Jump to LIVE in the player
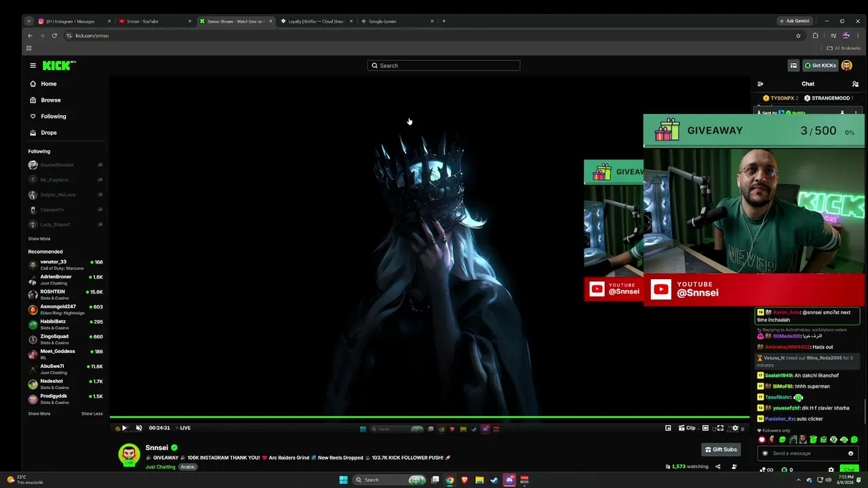This screenshot has width=868, height=488. (183, 428)
